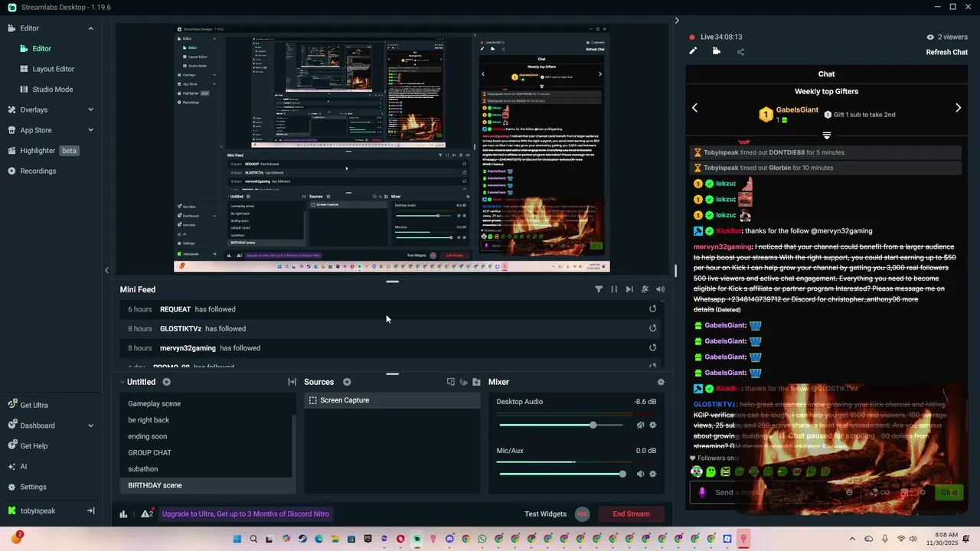This screenshot has width=980, height=551.
Task: Skip the current alert in Mini Feed
Action: tap(629, 289)
